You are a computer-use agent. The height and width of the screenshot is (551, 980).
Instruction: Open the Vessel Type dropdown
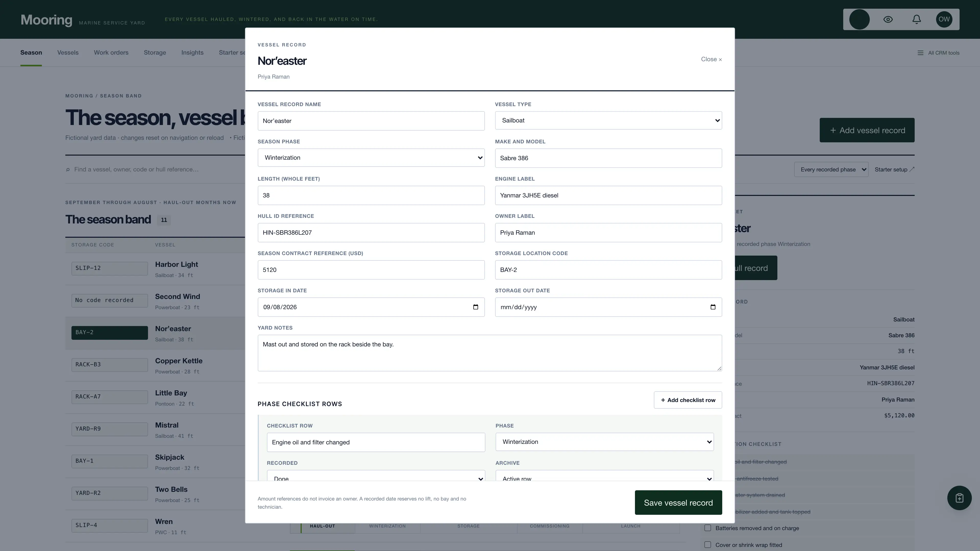click(608, 121)
